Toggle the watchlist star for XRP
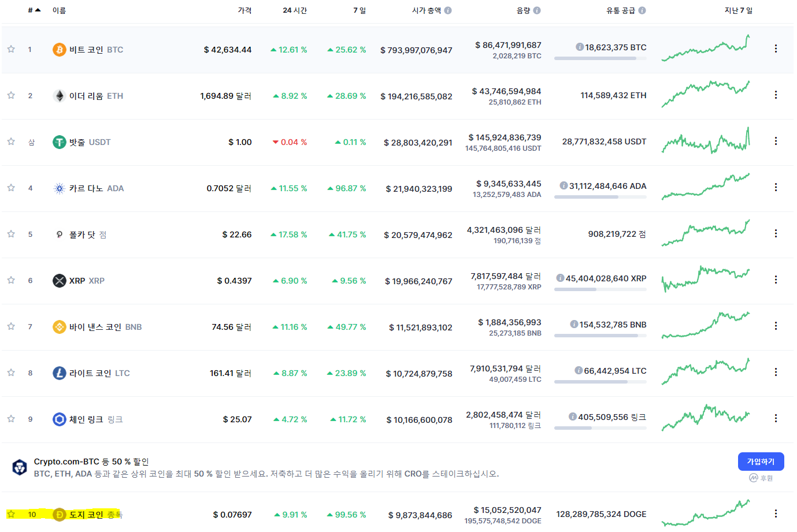This screenshot has height=532, width=797. [x=11, y=280]
